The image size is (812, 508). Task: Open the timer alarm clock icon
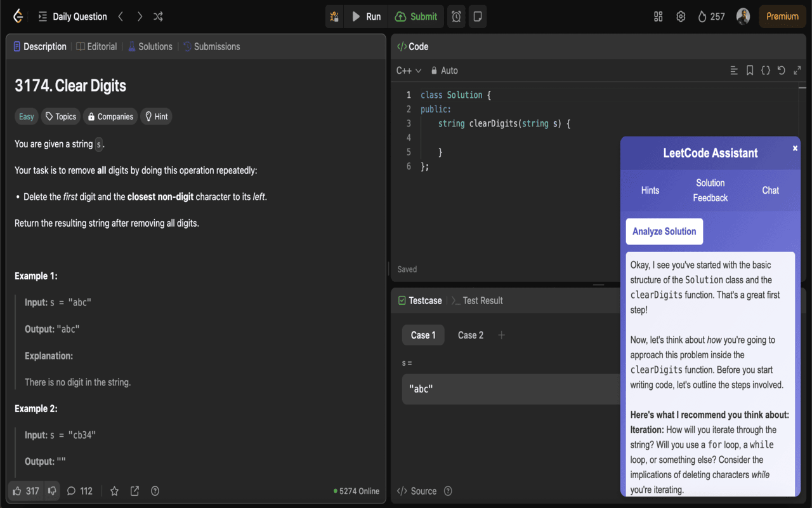tap(455, 16)
